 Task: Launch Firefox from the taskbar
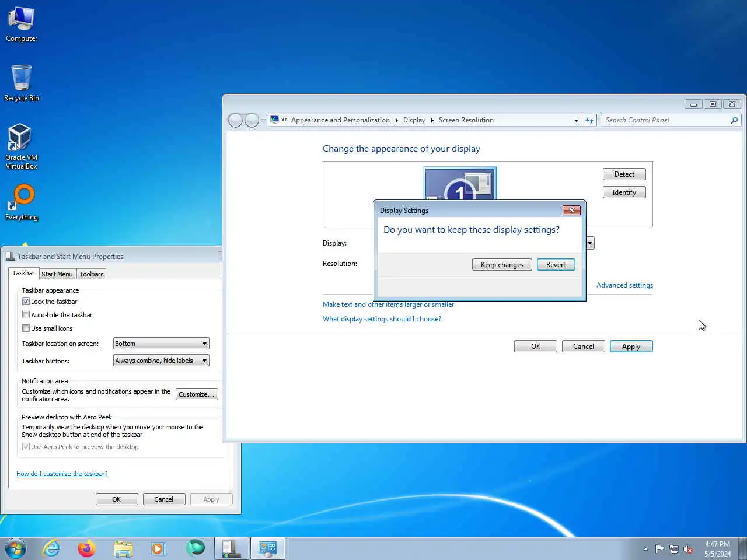87,548
